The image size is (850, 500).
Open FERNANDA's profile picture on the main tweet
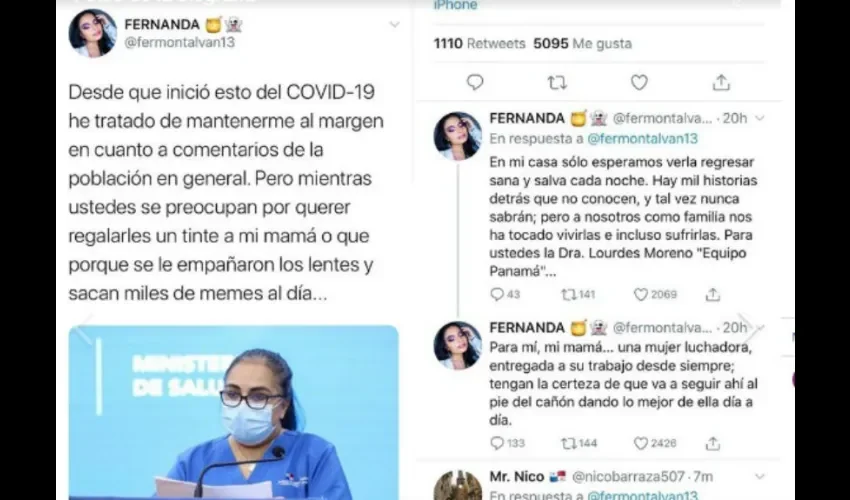[93, 33]
